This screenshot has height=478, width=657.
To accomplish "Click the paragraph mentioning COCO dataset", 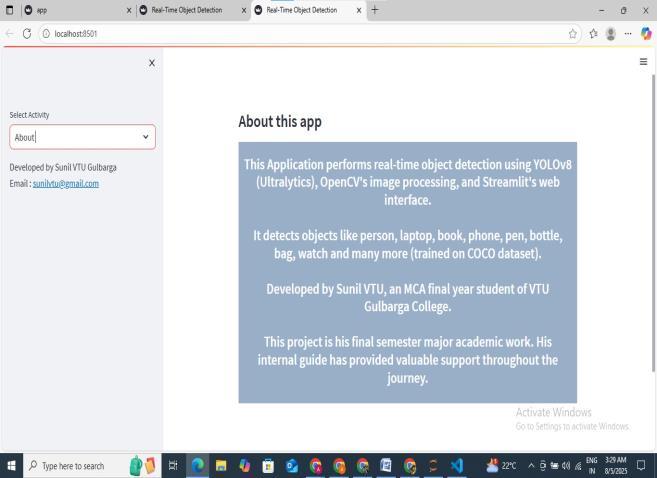I will tap(408, 244).
